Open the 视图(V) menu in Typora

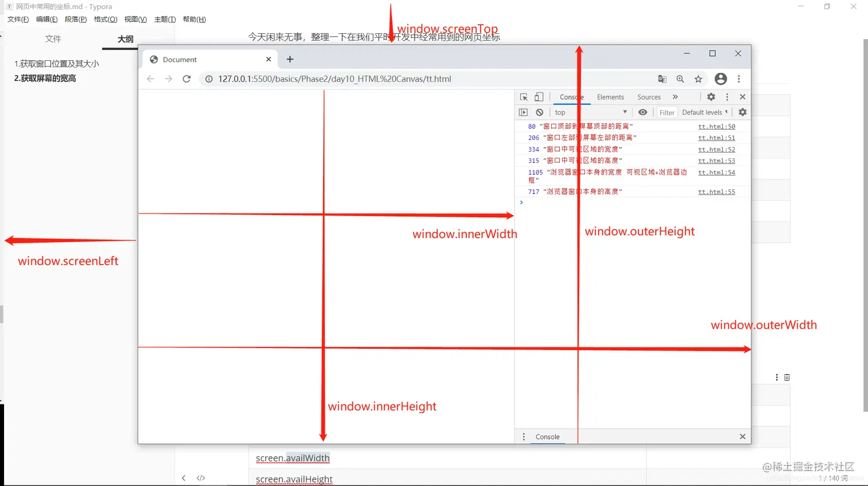pyautogui.click(x=135, y=20)
